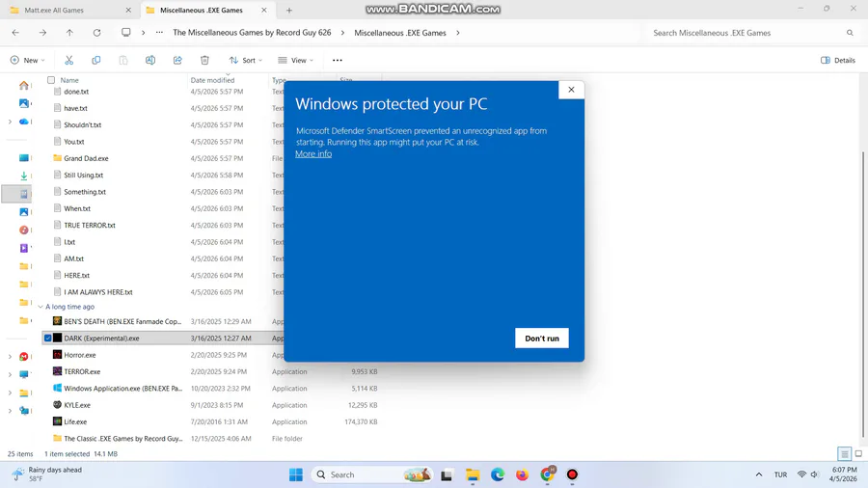Launch Firefox from the taskbar
Viewport: 868px width, 488px height.
coord(522,474)
